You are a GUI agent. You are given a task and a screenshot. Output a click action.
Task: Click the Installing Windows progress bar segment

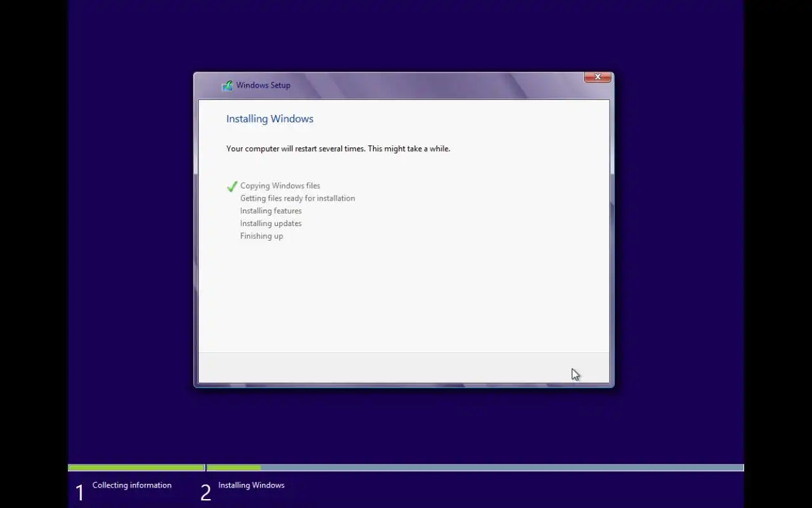(475, 468)
